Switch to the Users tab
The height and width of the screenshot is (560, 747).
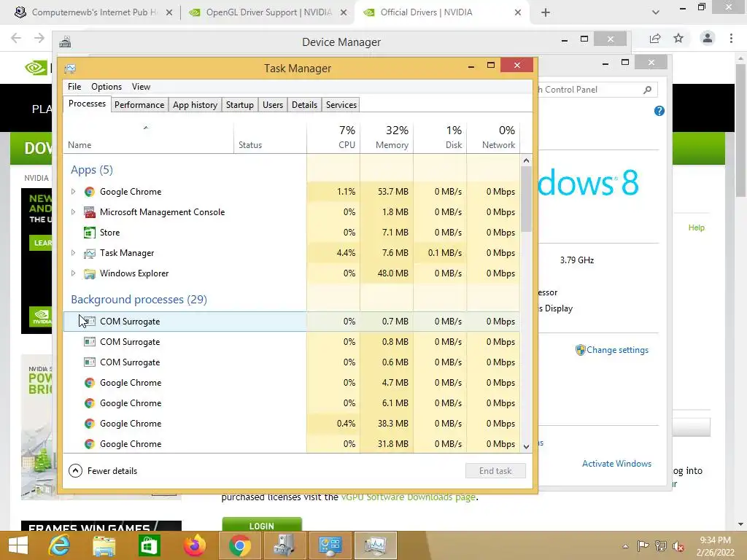tap(273, 105)
